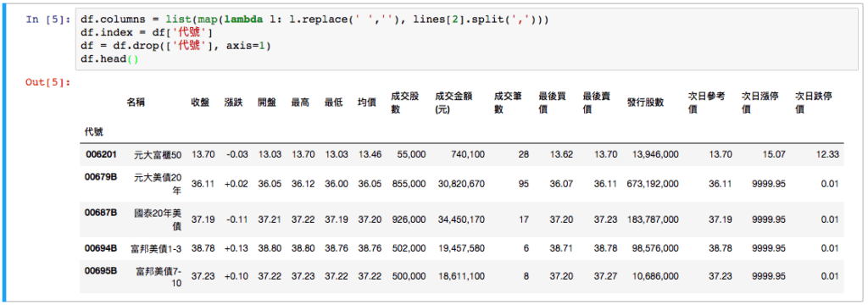
Task: Click the df.index assignment line
Action: 147,33
